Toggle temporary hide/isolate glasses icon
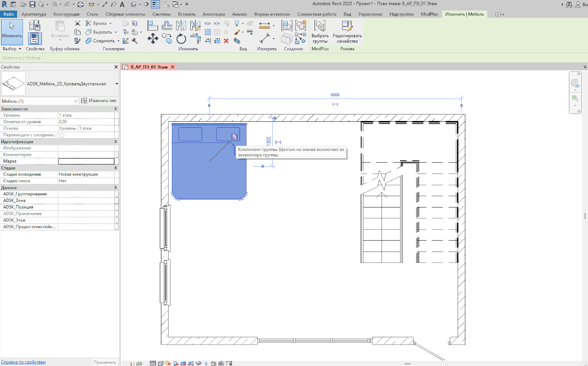Screen dimensions: 588x366 point(198,363)
